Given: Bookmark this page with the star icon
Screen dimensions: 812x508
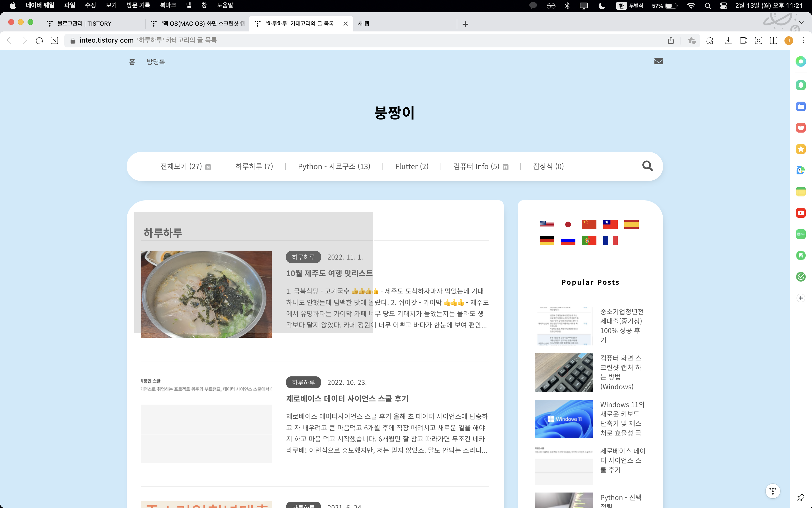Looking at the screenshot, I should (692, 40).
